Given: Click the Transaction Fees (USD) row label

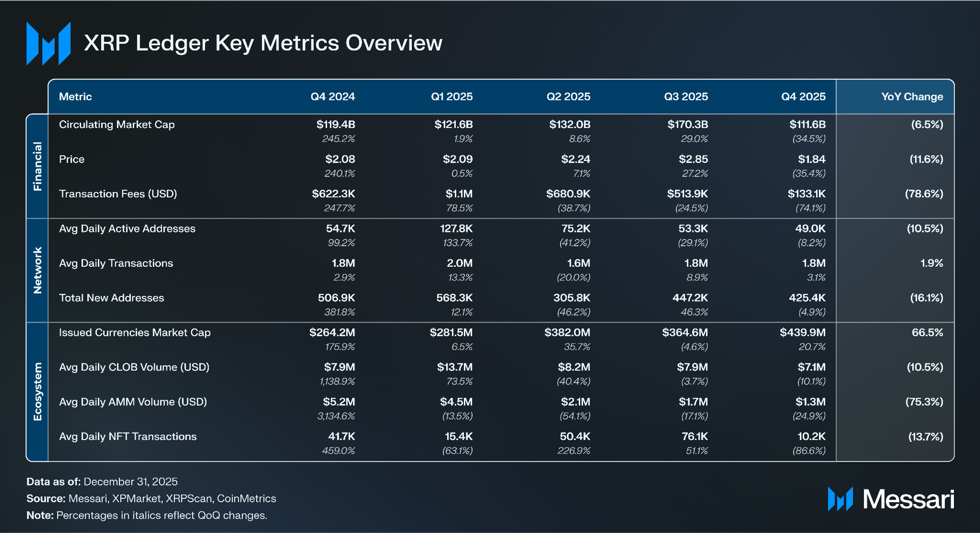Looking at the screenshot, I should coord(118,194).
